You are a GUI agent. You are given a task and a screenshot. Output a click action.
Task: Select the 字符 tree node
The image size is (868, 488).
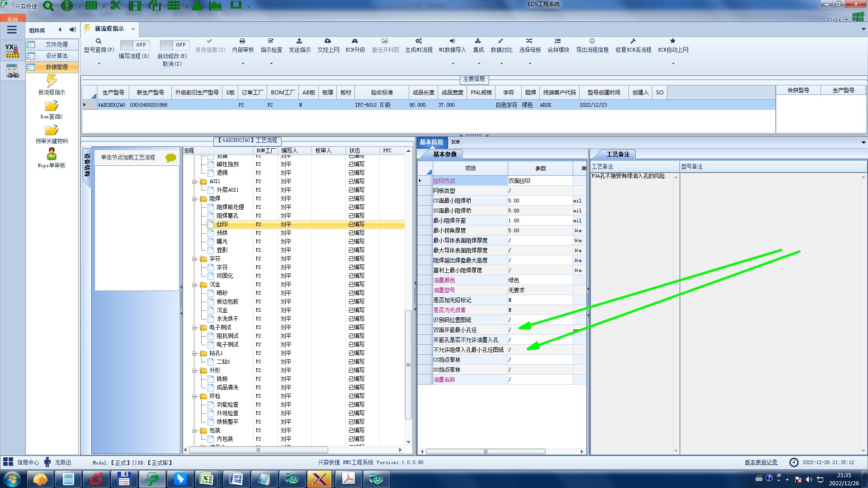[x=222, y=267]
